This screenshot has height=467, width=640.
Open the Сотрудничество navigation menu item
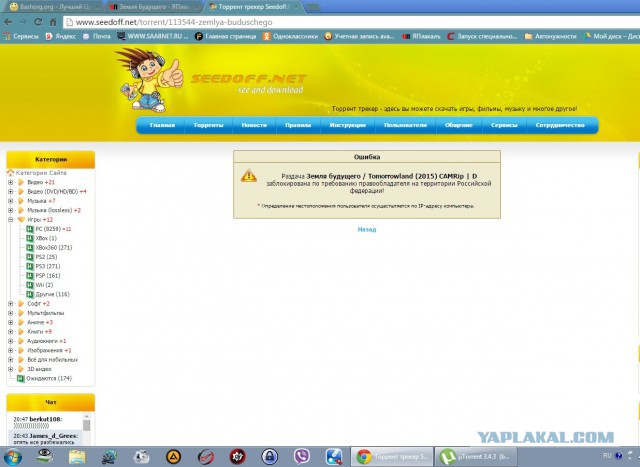click(x=560, y=125)
